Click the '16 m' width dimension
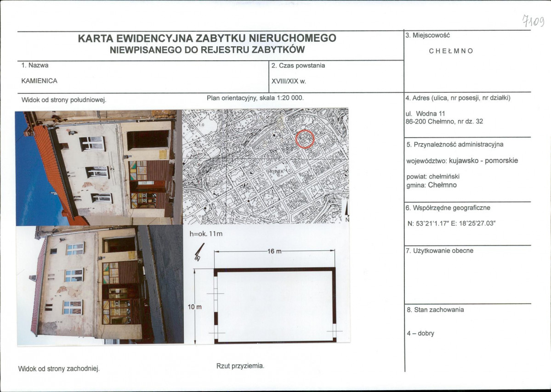Image resolution: width=551 pixels, height=392 pixels. 274,251
